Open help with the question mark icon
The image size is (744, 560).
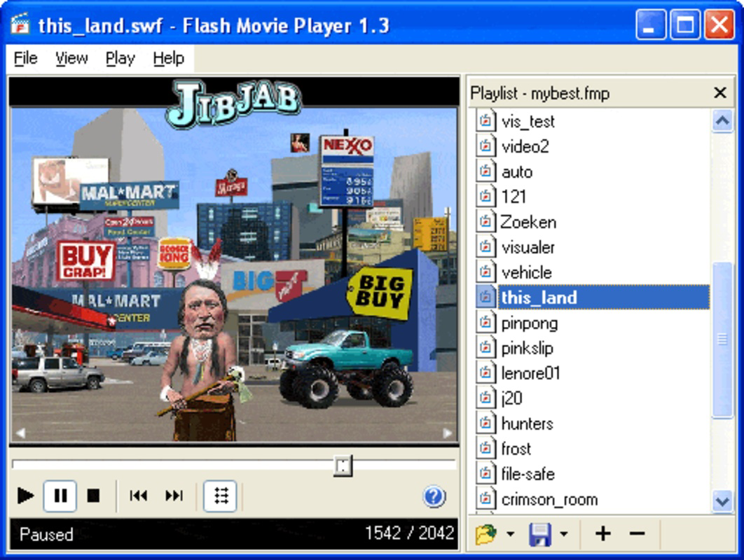pyautogui.click(x=434, y=496)
